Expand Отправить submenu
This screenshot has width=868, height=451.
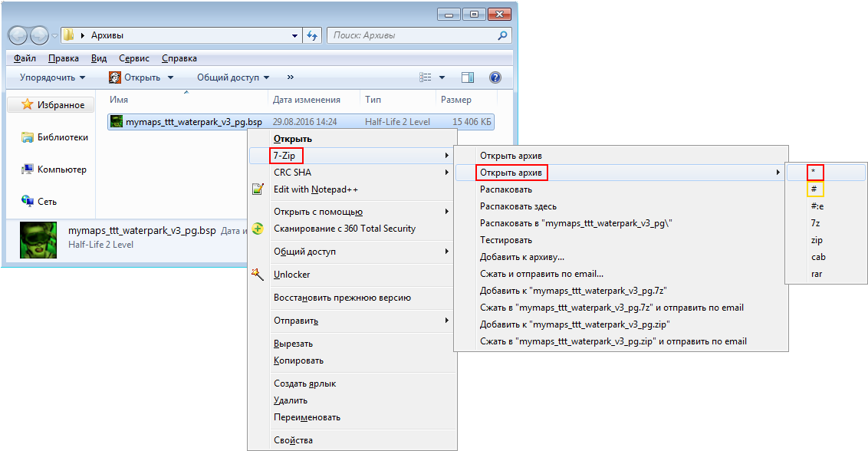click(352, 321)
